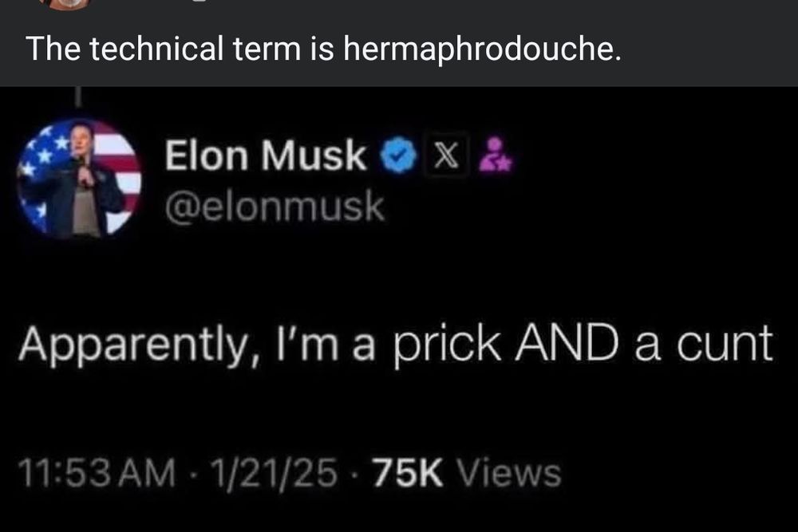798x532 pixels.
Task: Click the @elonmusk handle
Action: [274, 207]
